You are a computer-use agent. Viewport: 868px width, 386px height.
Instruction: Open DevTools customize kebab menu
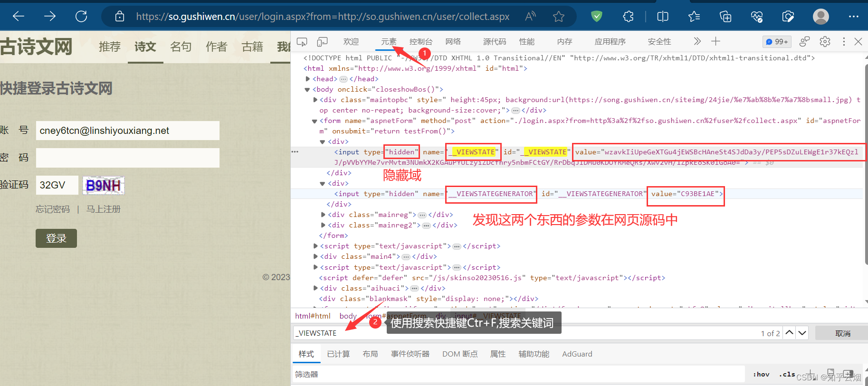844,42
